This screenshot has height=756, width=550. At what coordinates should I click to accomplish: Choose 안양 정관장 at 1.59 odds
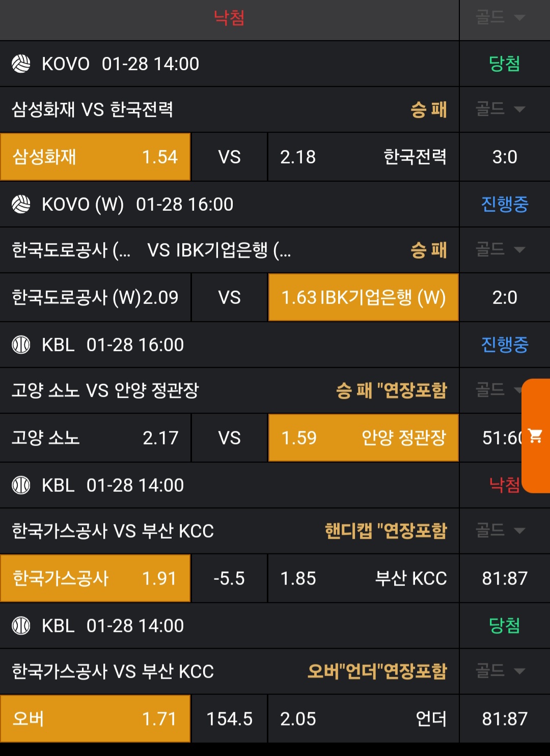coord(363,438)
